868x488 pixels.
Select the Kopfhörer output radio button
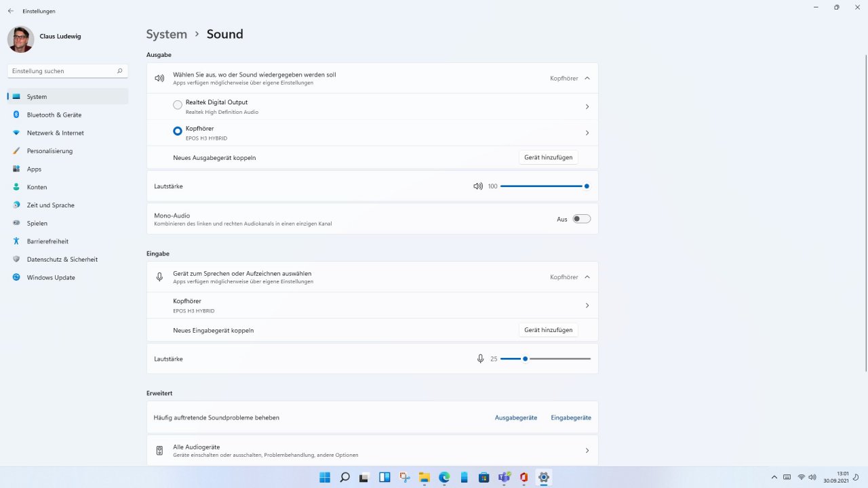[178, 131]
